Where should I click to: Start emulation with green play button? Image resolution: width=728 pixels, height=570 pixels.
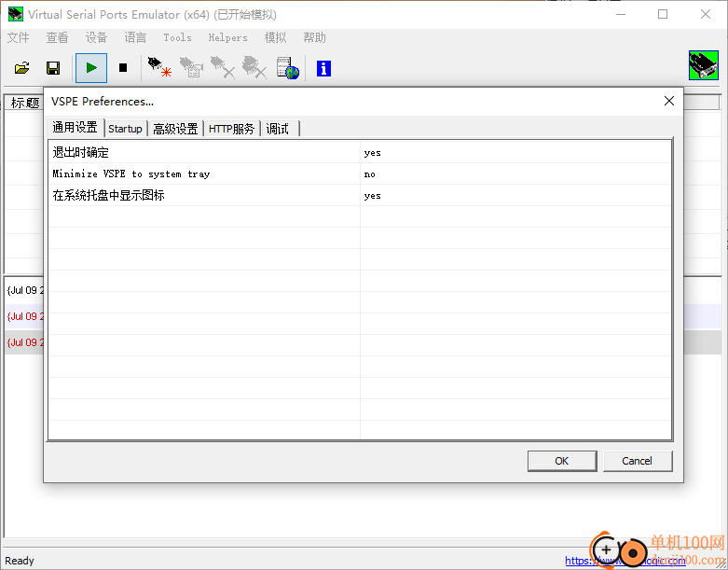coord(91,68)
